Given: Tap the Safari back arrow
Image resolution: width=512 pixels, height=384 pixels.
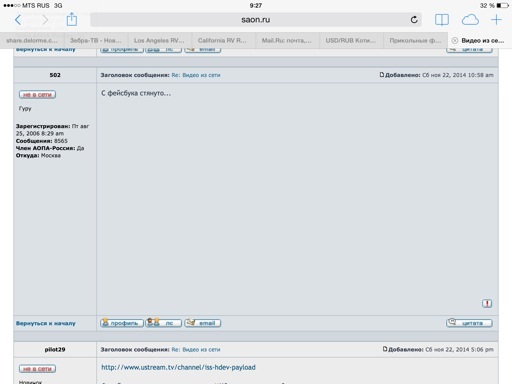Looking at the screenshot, I should point(18,20).
